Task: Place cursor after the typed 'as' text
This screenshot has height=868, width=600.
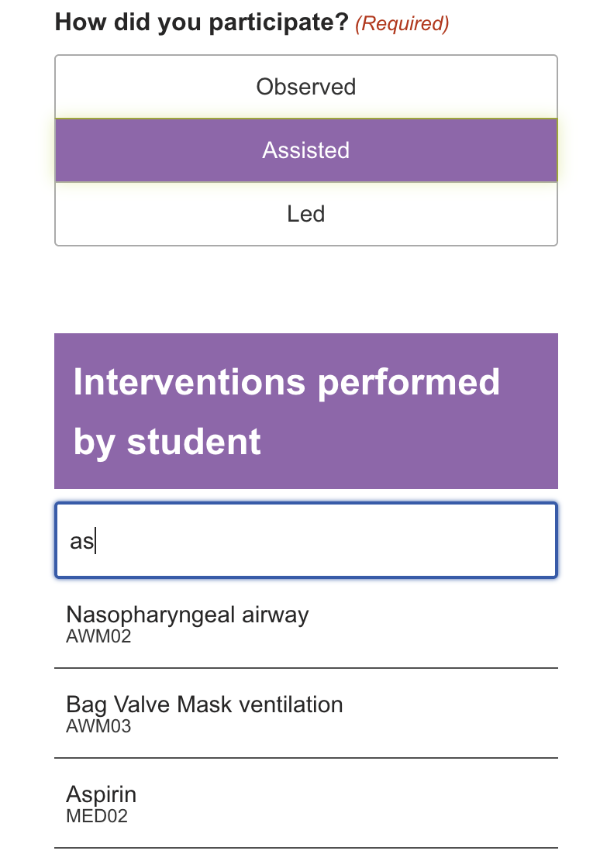Action: click(x=95, y=541)
